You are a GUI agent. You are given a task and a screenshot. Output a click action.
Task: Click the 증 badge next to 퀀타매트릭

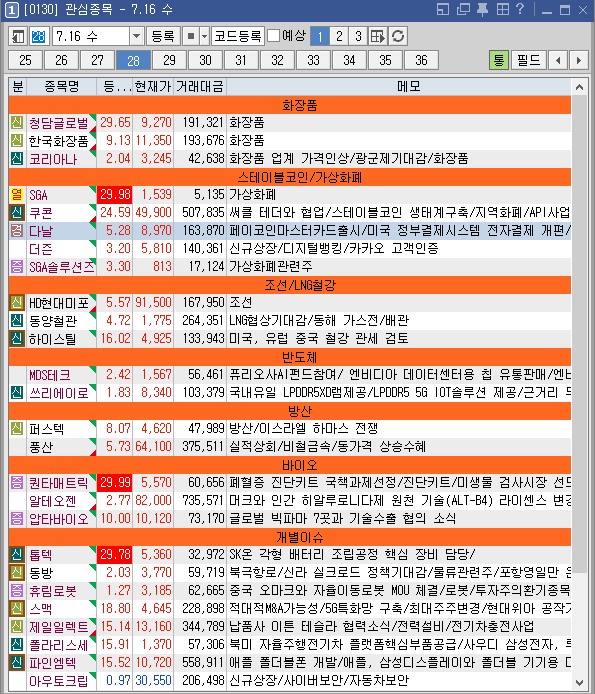(17, 483)
